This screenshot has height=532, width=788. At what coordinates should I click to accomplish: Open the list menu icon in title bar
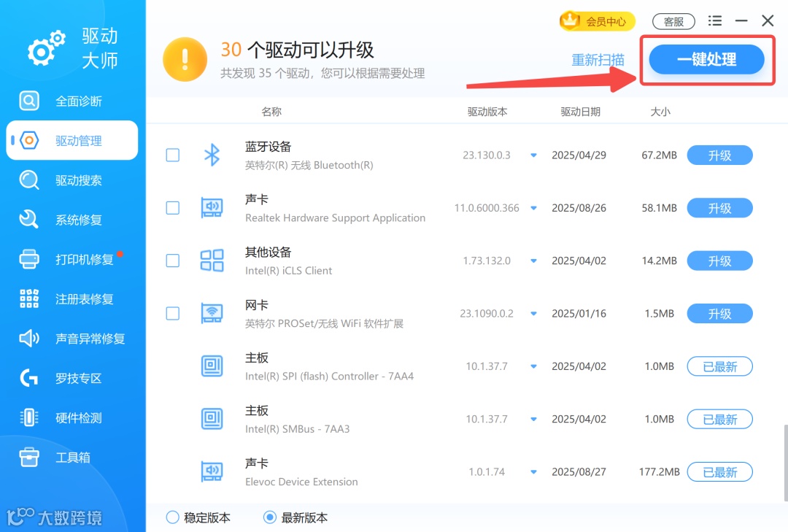point(714,20)
